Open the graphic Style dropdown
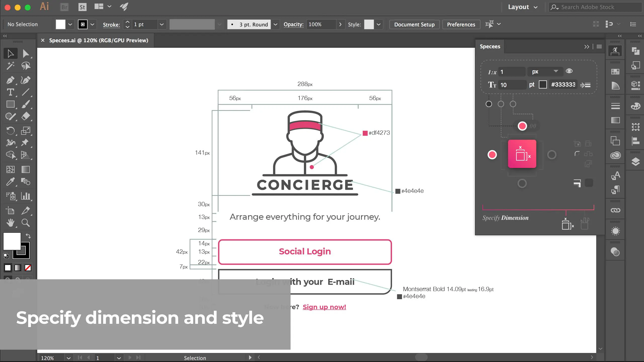This screenshot has height=362, width=644. click(x=379, y=24)
